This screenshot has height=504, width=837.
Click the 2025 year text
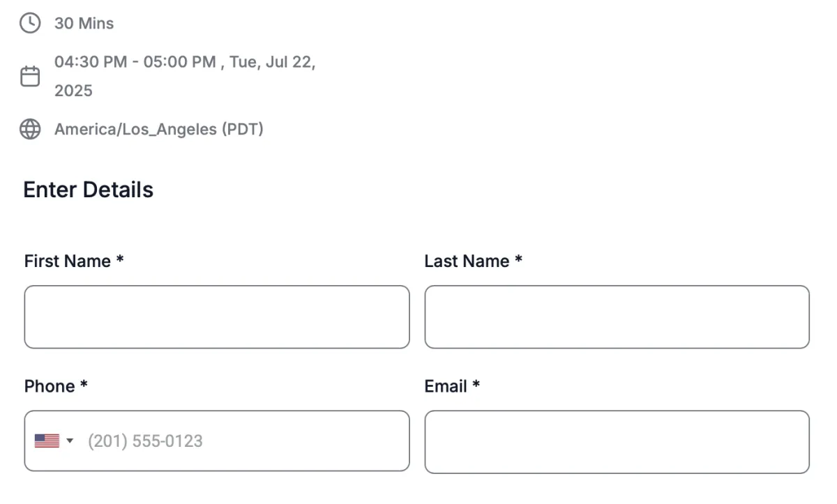click(x=73, y=91)
